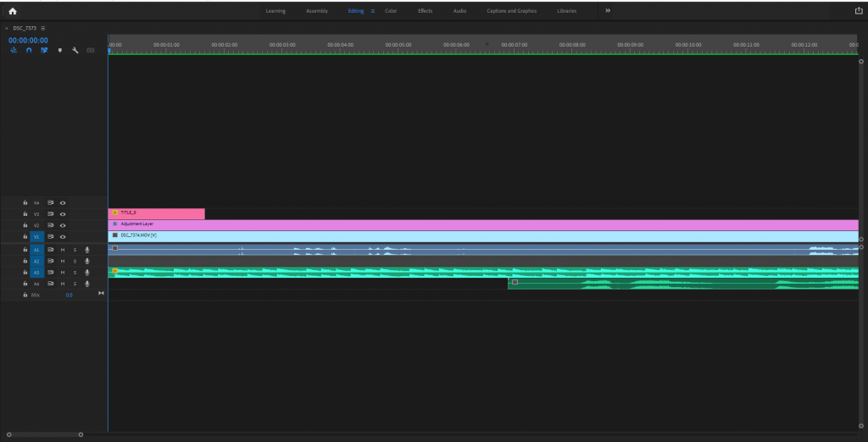Switch to the Color workspace
The image size is (868, 442).
tap(391, 11)
